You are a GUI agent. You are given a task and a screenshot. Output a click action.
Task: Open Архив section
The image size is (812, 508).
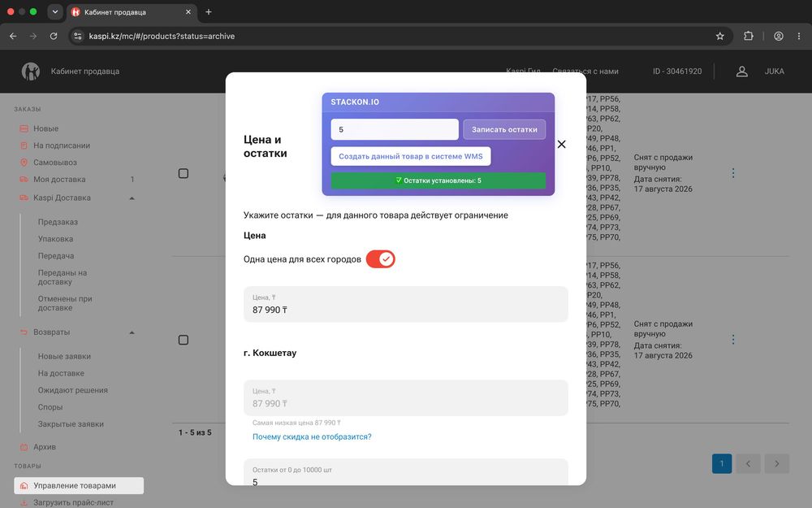pos(45,447)
